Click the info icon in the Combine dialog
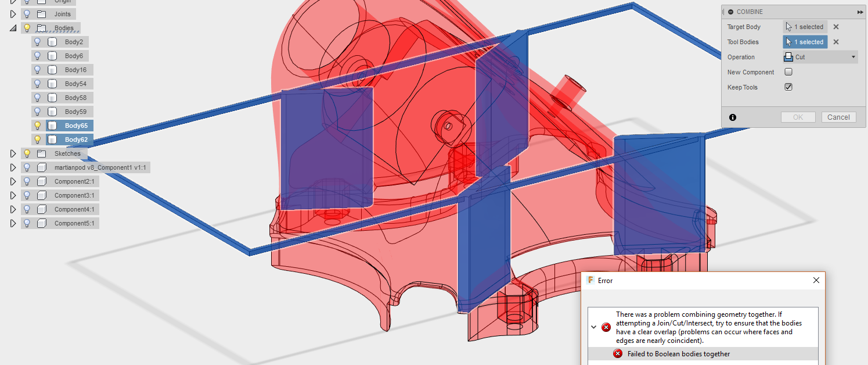Viewport: 868px width, 365px height. pyautogui.click(x=733, y=117)
